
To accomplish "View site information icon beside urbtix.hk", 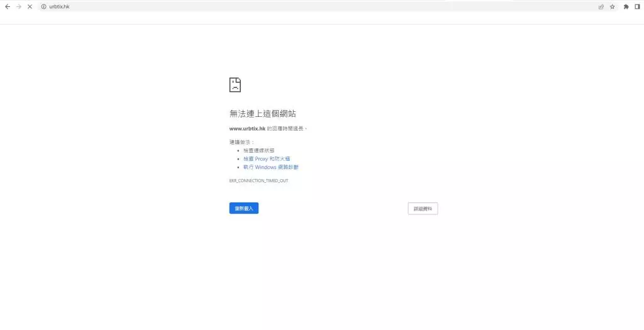I will pyautogui.click(x=43, y=6).
